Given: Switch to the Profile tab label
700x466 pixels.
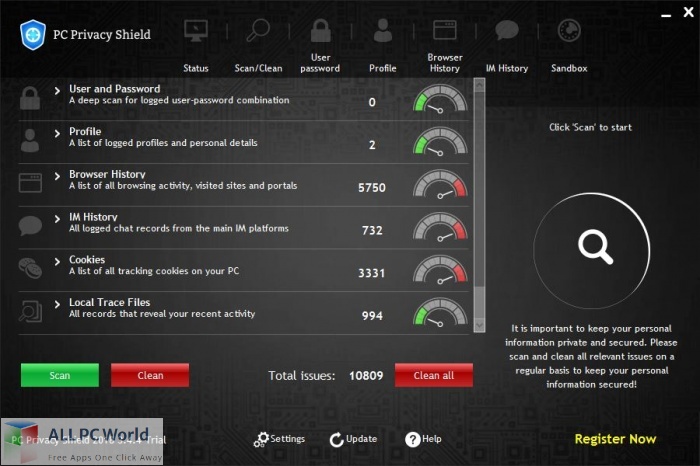Looking at the screenshot, I should pyautogui.click(x=383, y=68).
